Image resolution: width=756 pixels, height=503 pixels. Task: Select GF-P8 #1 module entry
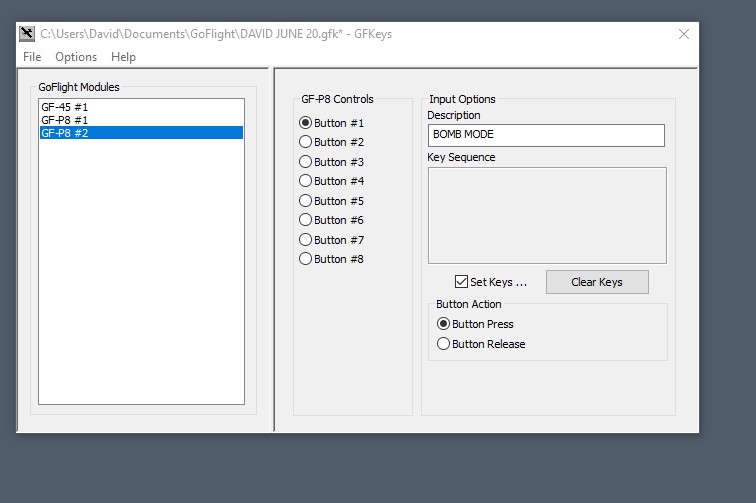65,120
